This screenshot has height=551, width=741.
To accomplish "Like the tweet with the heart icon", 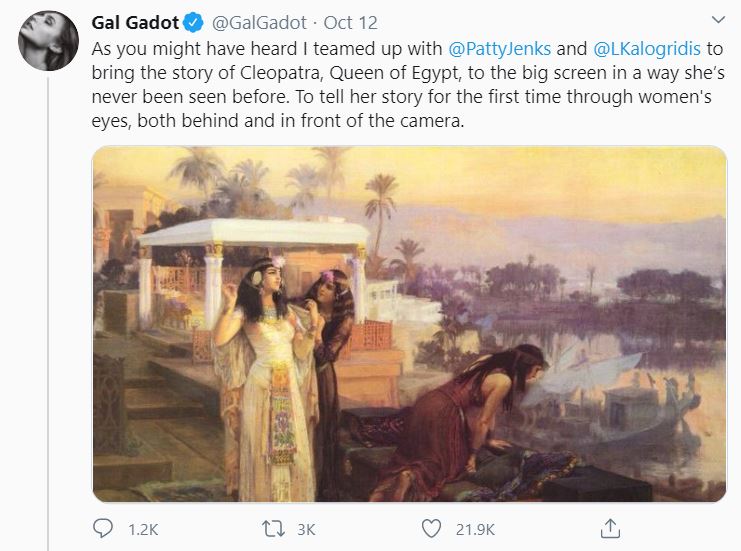I will [432, 527].
